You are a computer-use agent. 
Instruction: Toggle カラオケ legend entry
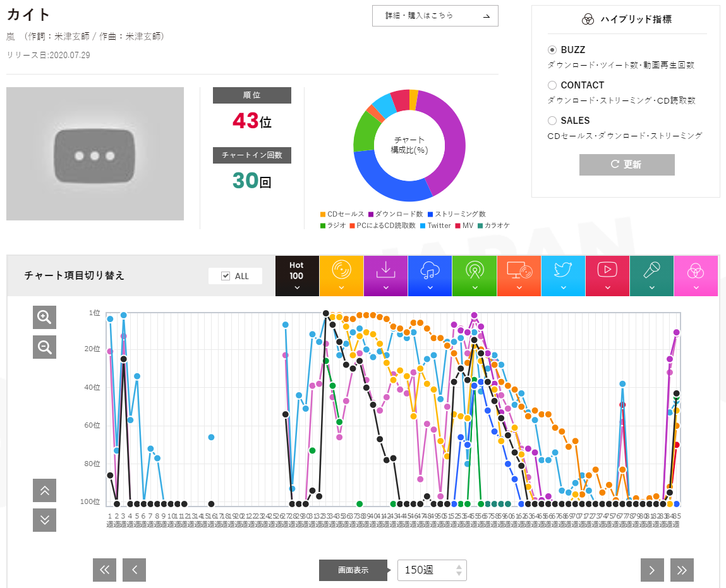click(493, 225)
